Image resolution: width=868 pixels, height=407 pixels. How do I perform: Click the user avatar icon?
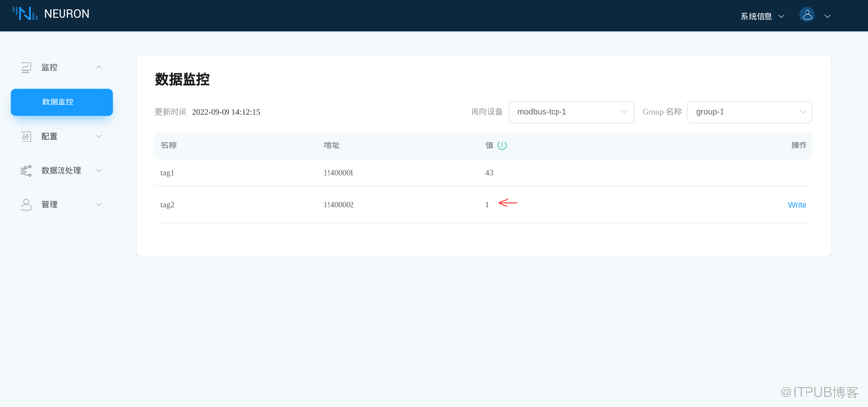[x=806, y=15]
